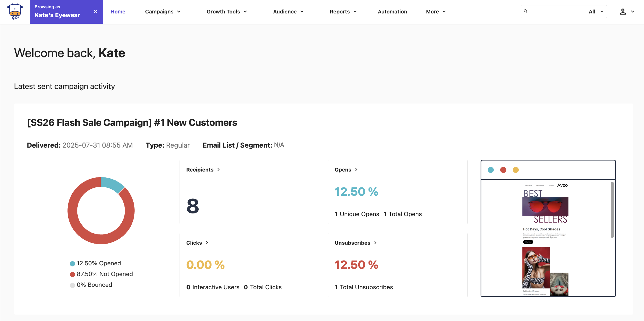Click the Recipients arrow chevron
This screenshot has width=644, height=321.
(x=219, y=170)
